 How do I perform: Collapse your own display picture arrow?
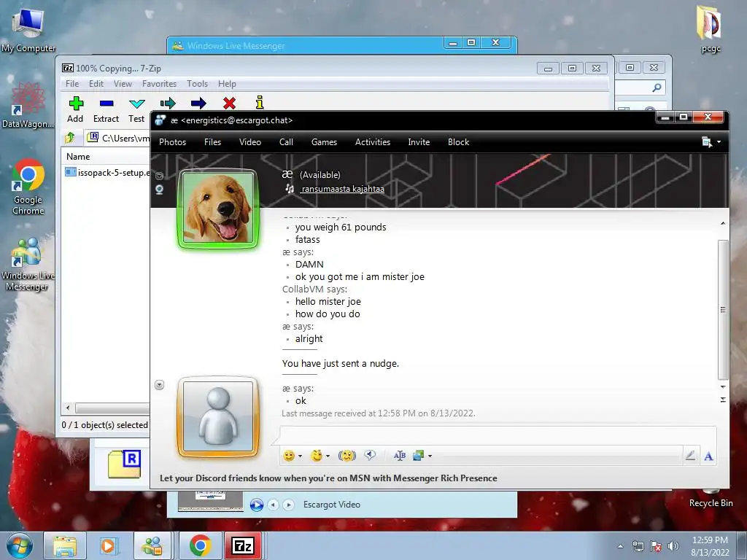coord(160,385)
